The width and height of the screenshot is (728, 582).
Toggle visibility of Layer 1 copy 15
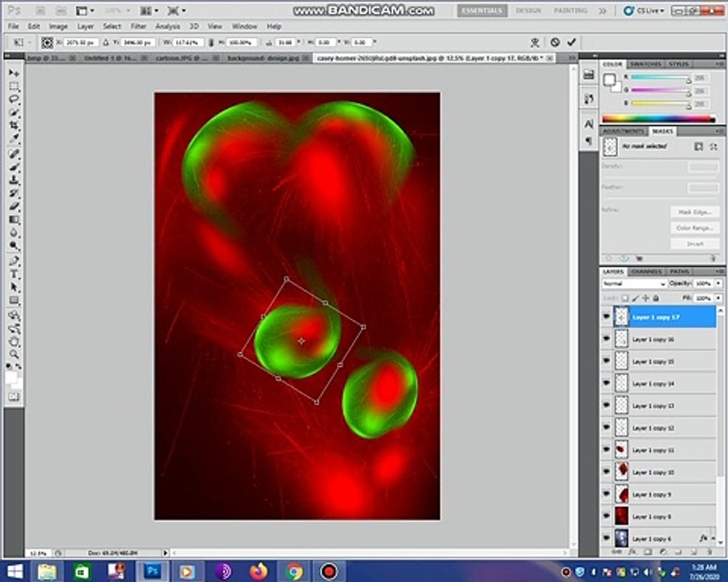(x=607, y=361)
